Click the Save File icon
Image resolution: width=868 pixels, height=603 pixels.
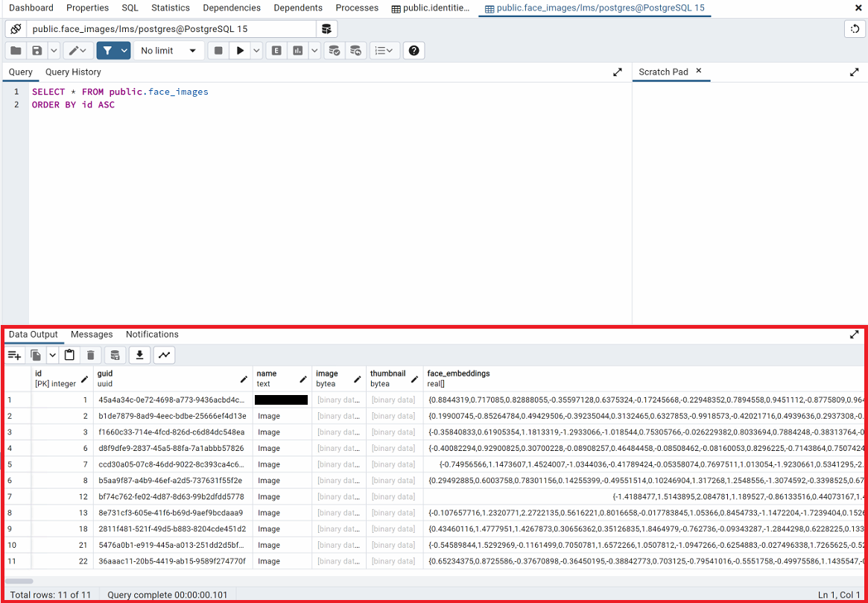click(36, 51)
